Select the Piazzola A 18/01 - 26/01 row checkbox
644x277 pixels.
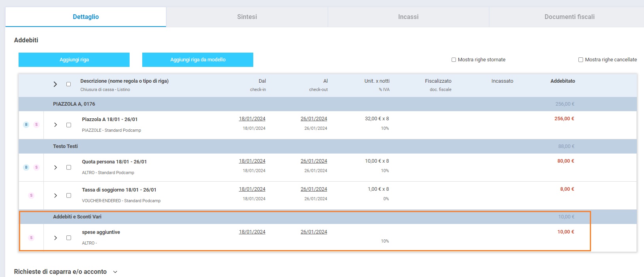point(69,125)
